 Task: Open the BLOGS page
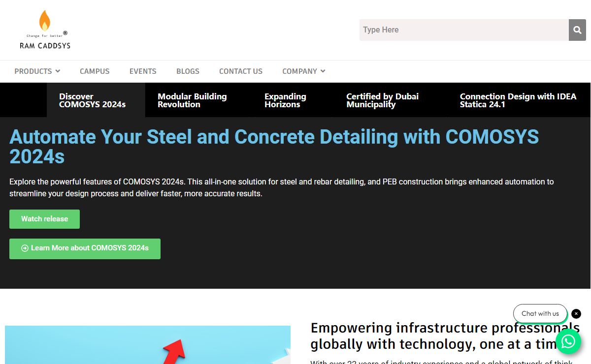coord(188,71)
